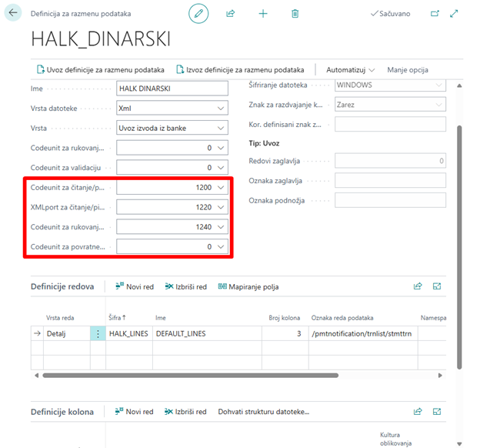Click the expand fullscreen arrows icon
The width and height of the screenshot is (480, 448).
pyautogui.click(x=454, y=14)
